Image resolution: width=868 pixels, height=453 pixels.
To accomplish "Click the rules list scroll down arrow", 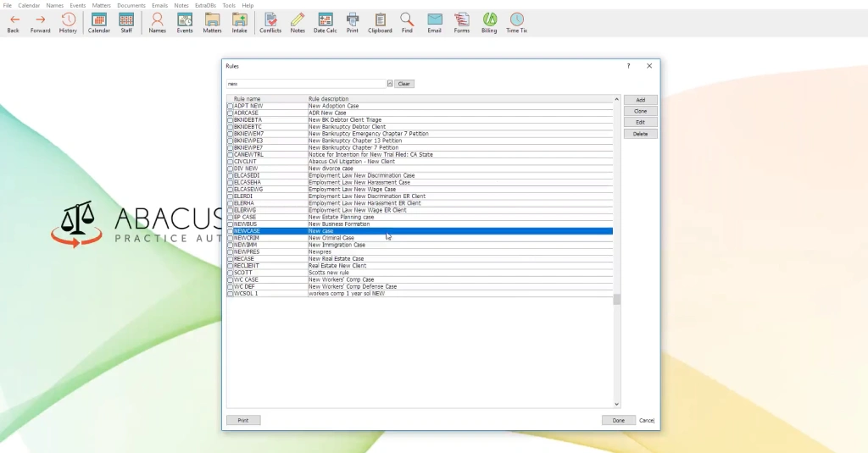I will (617, 405).
